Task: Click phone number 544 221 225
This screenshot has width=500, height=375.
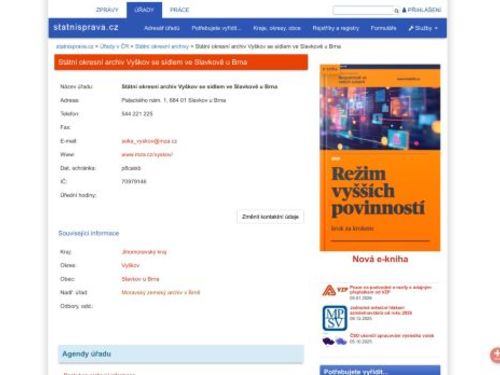Action: coord(137,114)
